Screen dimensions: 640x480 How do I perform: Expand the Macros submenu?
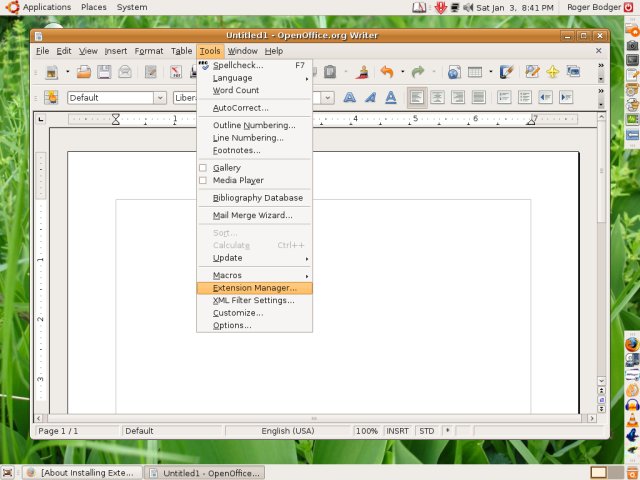tap(254, 275)
